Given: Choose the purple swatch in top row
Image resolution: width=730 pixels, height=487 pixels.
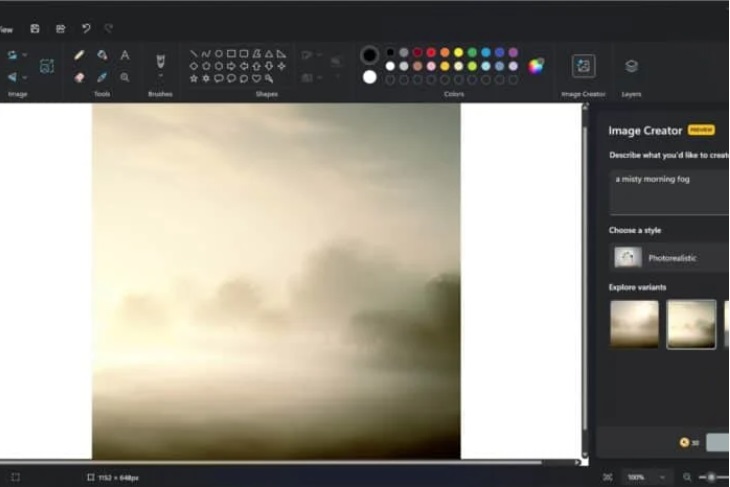Looking at the screenshot, I should [x=513, y=53].
